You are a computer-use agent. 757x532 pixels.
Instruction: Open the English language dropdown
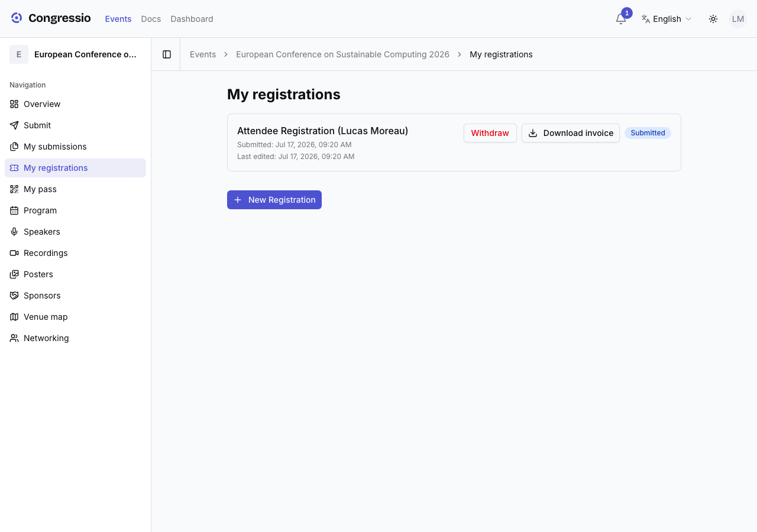(x=667, y=19)
